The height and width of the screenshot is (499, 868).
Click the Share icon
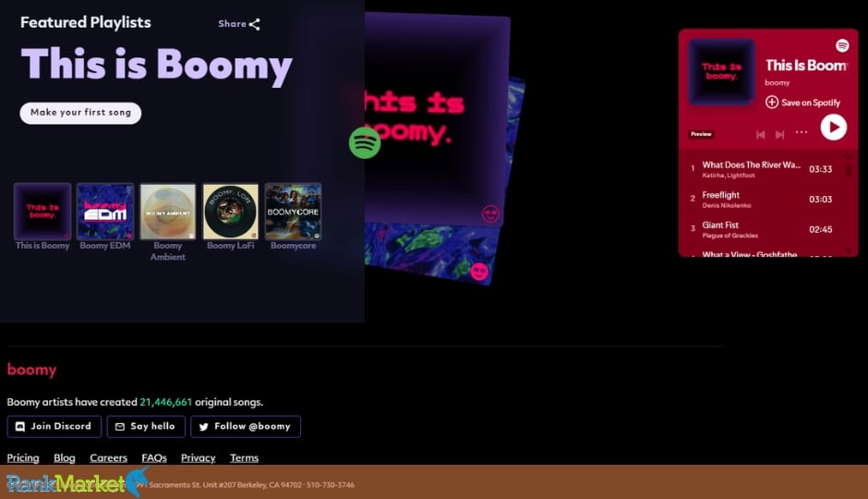pyautogui.click(x=255, y=24)
